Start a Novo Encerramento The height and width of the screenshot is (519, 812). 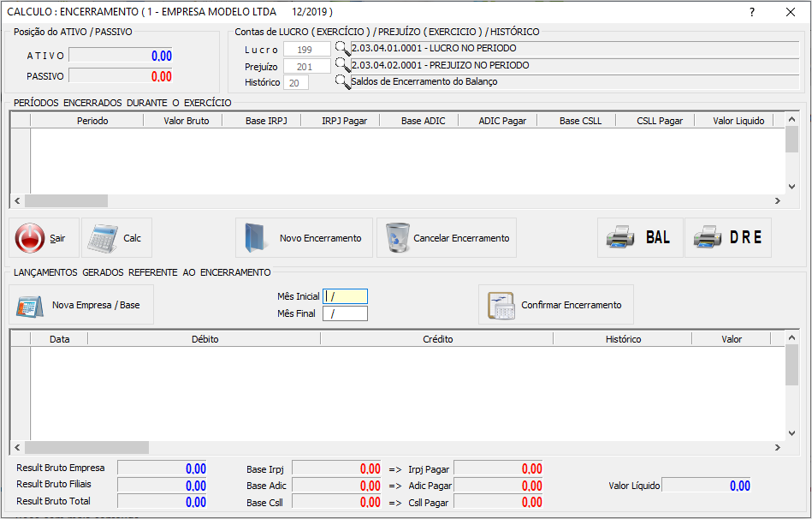tap(304, 238)
